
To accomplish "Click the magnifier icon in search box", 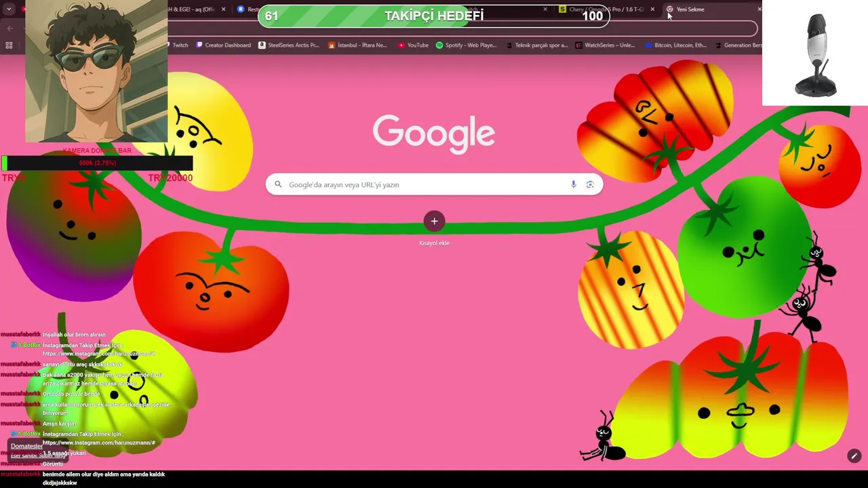I will coord(278,184).
